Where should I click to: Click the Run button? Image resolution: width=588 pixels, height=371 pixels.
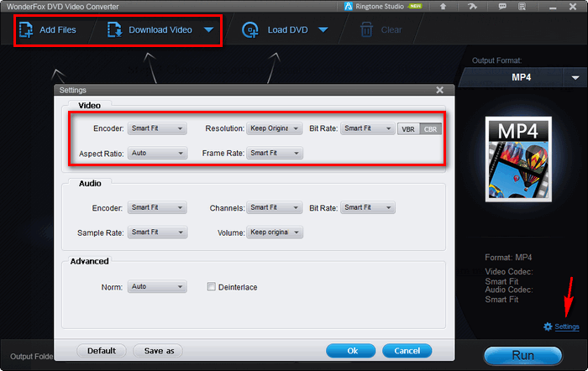click(x=522, y=355)
